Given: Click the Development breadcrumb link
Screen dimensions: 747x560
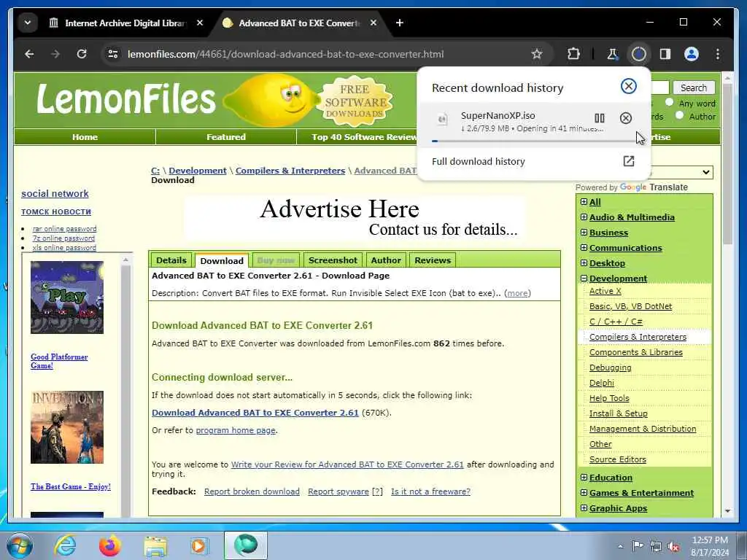Looking at the screenshot, I should point(197,171).
